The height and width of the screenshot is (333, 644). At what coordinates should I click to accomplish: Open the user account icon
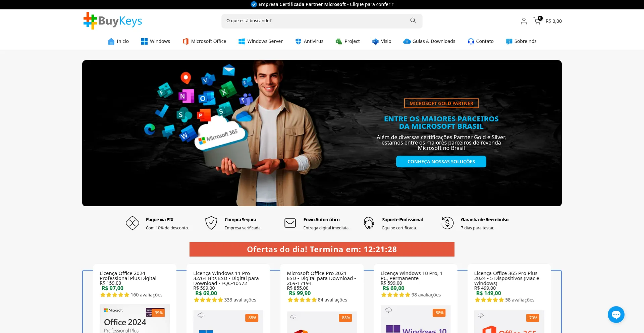pos(524,21)
